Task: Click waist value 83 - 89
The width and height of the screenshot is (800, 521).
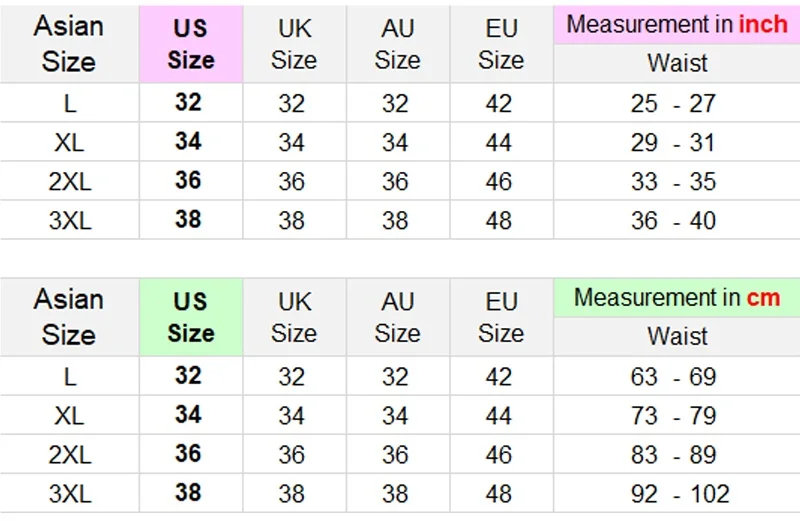Action: pyautogui.click(x=673, y=455)
